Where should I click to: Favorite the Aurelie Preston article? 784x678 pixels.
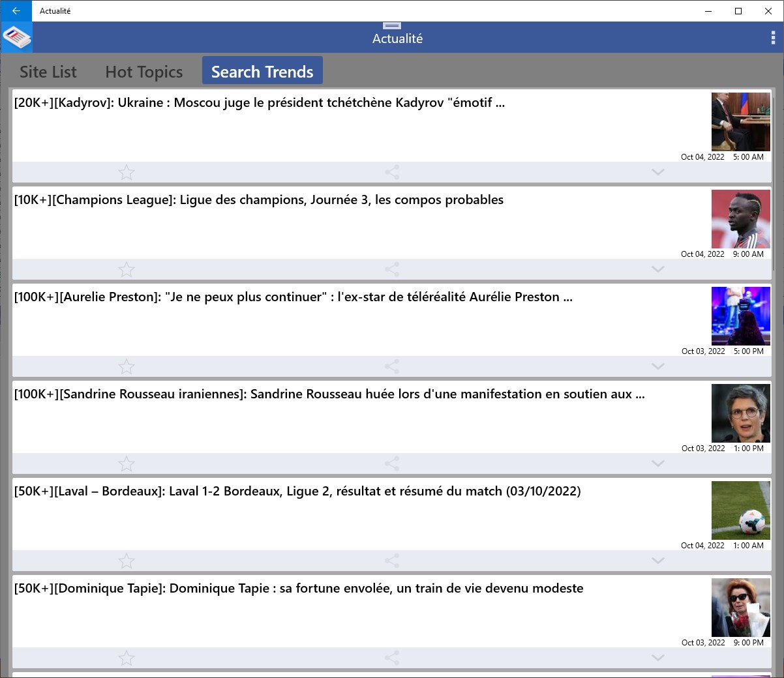[127, 366]
